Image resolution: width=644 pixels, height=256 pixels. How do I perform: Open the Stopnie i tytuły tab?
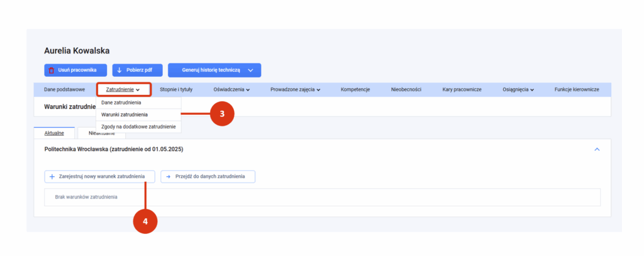point(176,89)
